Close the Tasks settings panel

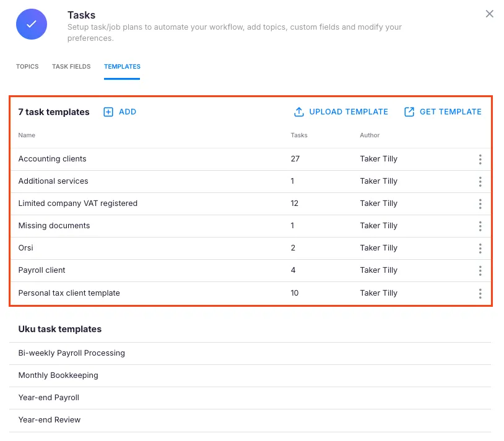click(x=489, y=14)
